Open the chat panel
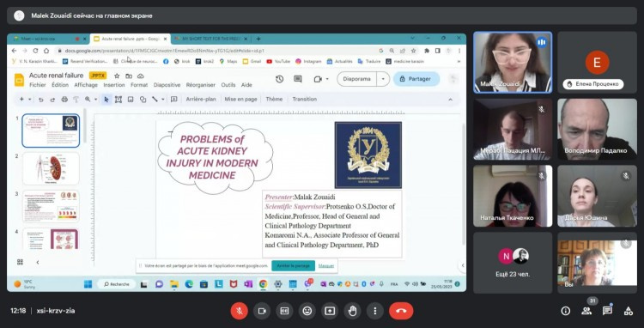644x328 pixels. (607, 311)
